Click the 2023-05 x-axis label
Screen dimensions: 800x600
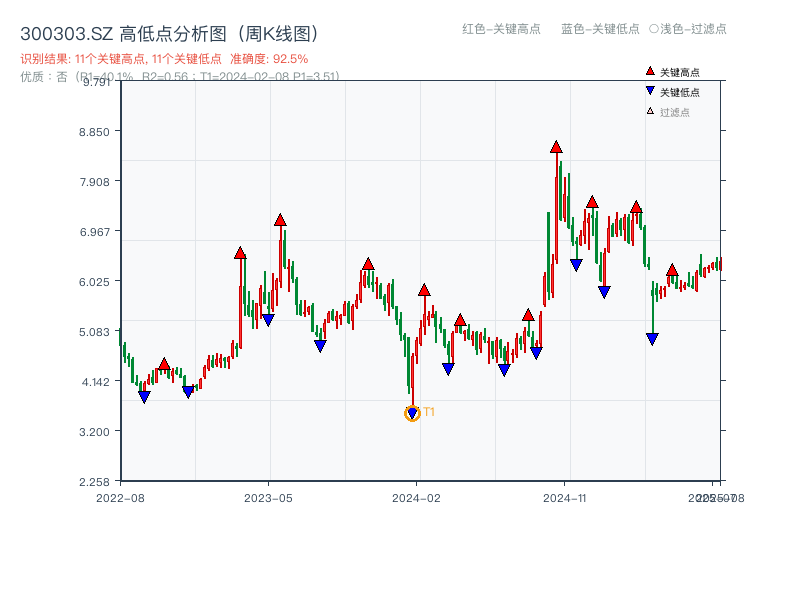click(x=268, y=498)
